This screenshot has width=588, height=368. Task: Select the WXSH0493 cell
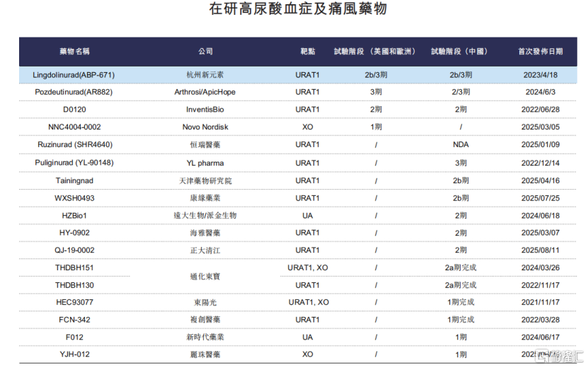tap(74, 198)
